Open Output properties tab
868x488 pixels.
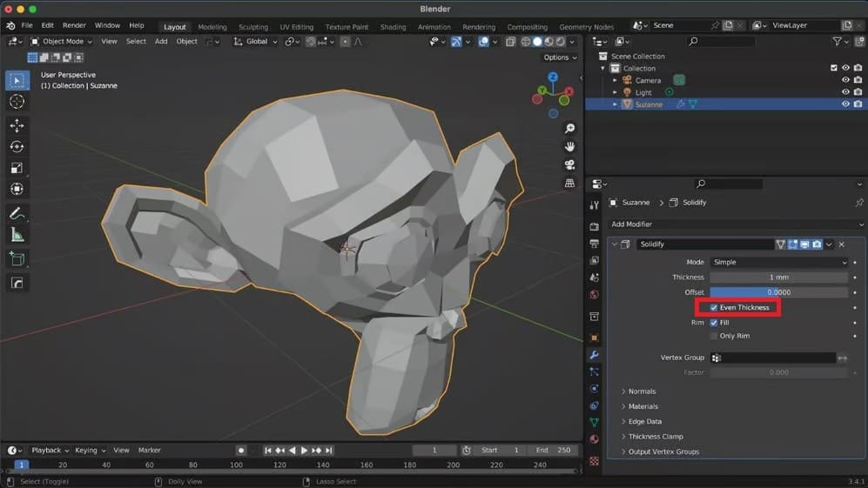(x=594, y=244)
